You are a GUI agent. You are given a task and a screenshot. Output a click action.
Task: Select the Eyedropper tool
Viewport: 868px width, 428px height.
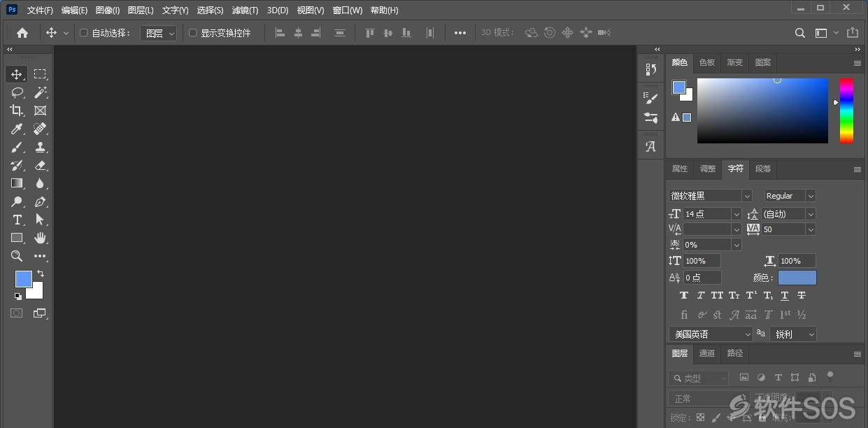tap(17, 129)
